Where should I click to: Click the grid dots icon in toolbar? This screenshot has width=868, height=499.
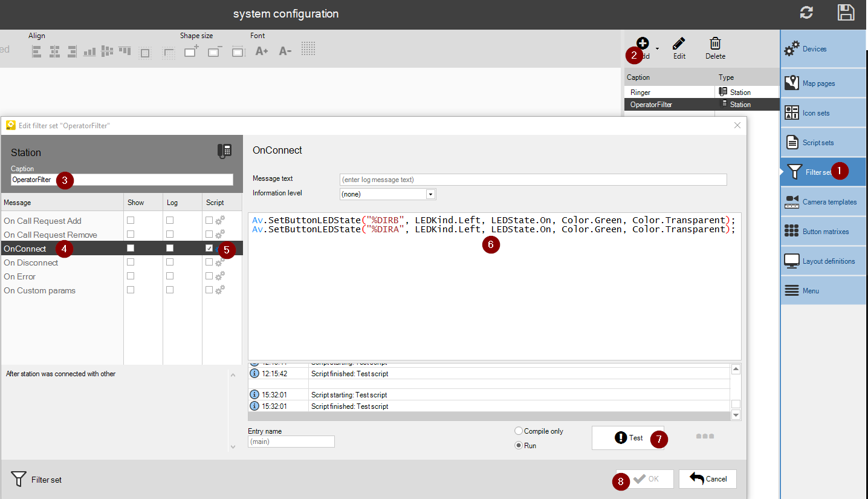(x=308, y=48)
